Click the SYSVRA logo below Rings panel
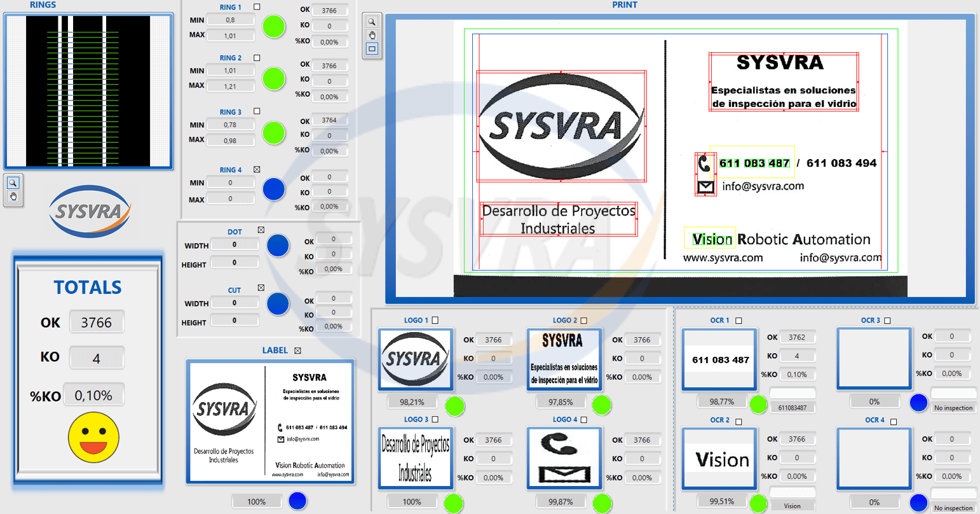This screenshot has height=514, width=980. coord(90,211)
